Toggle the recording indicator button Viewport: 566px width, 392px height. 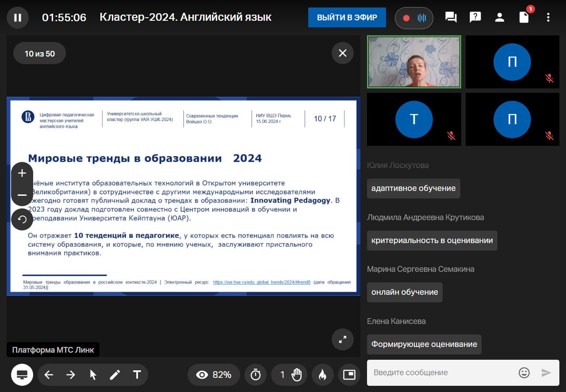(414, 18)
